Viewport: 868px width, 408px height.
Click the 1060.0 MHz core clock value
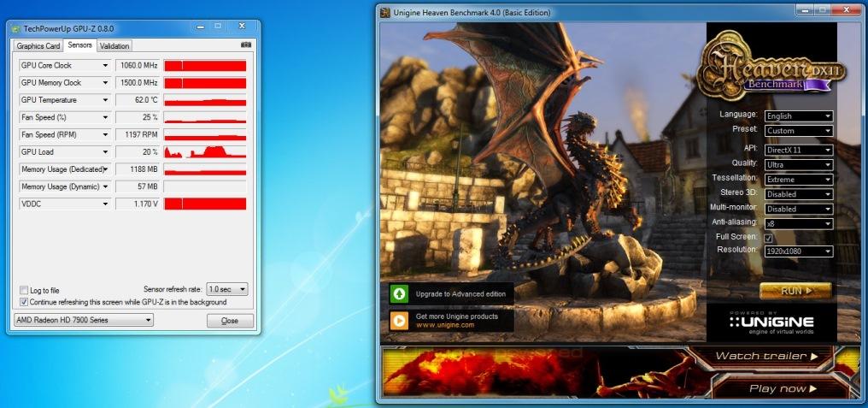(138, 65)
